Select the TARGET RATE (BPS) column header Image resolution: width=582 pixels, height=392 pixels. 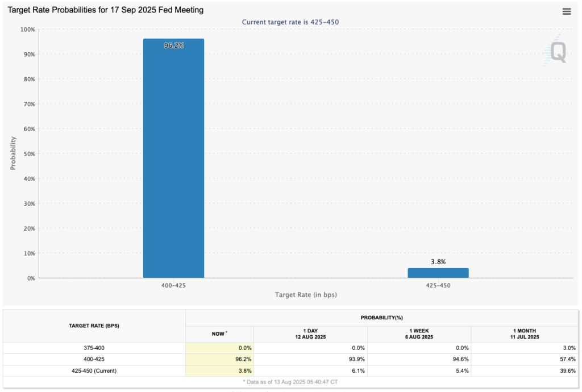click(94, 326)
